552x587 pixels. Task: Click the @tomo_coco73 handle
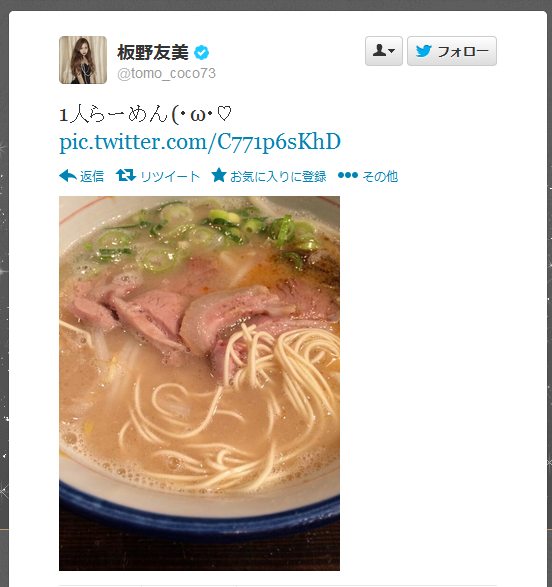click(167, 73)
